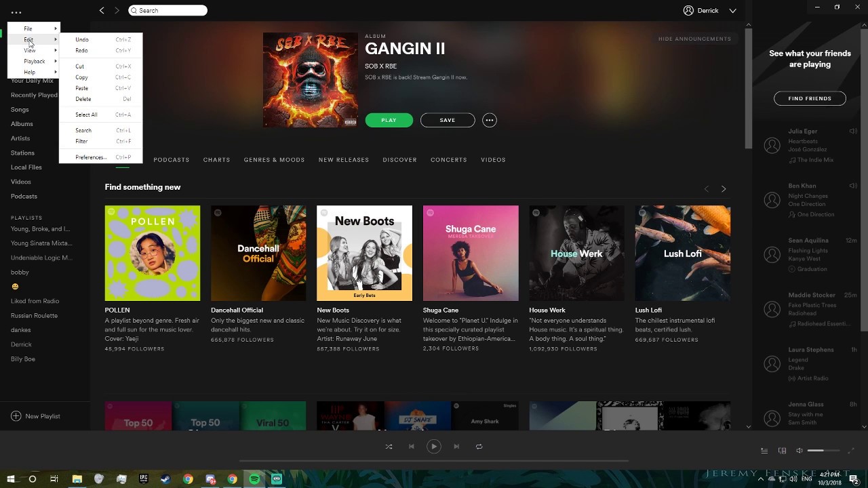Open the Russian Roulette playlist
Screen dimensions: 868x488
click(34, 316)
